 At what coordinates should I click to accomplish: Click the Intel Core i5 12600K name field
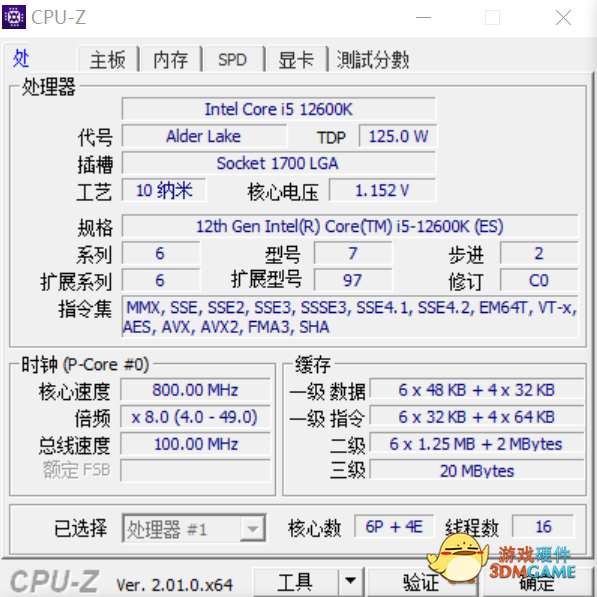279,109
